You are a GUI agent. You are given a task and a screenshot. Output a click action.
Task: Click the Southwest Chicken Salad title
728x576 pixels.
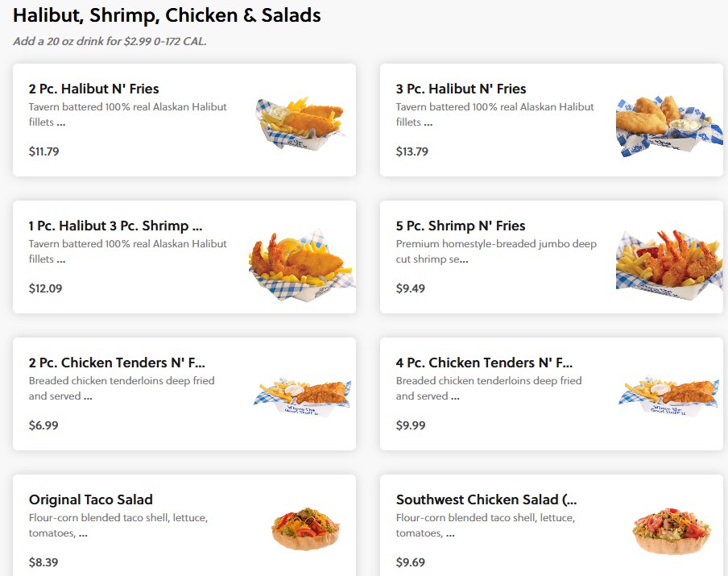pos(486,499)
